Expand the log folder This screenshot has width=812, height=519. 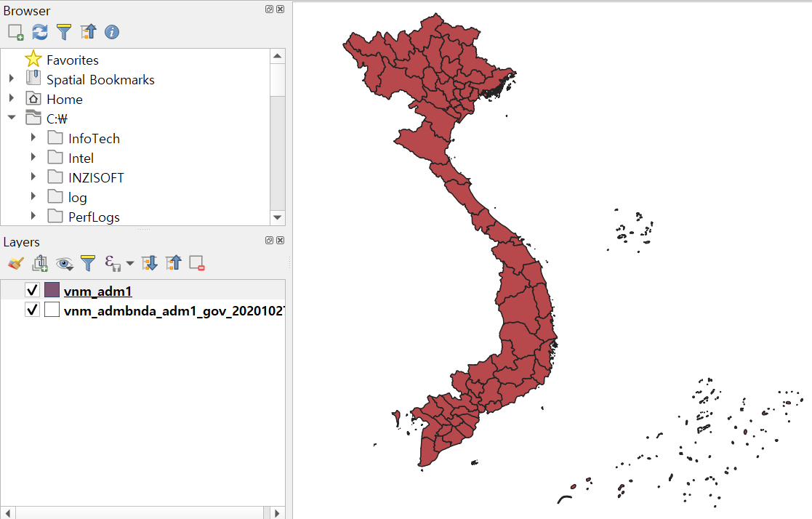[33, 196]
